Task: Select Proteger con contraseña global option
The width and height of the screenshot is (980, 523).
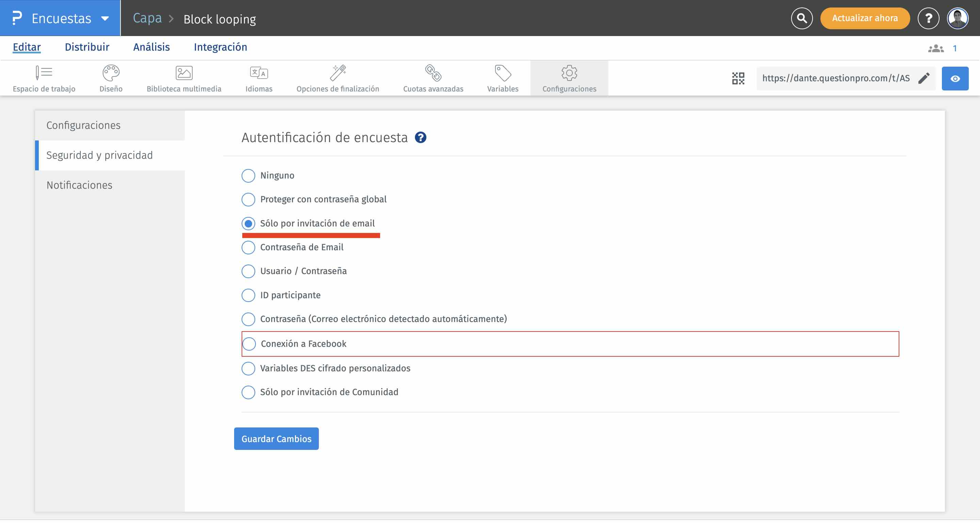Action: click(x=248, y=200)
